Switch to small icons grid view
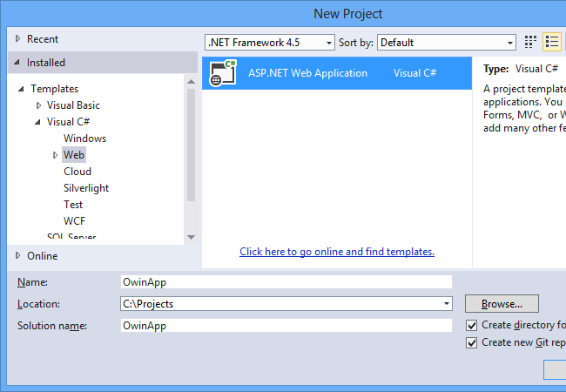This screenshot has width=566, height=392. coord(530,42)
